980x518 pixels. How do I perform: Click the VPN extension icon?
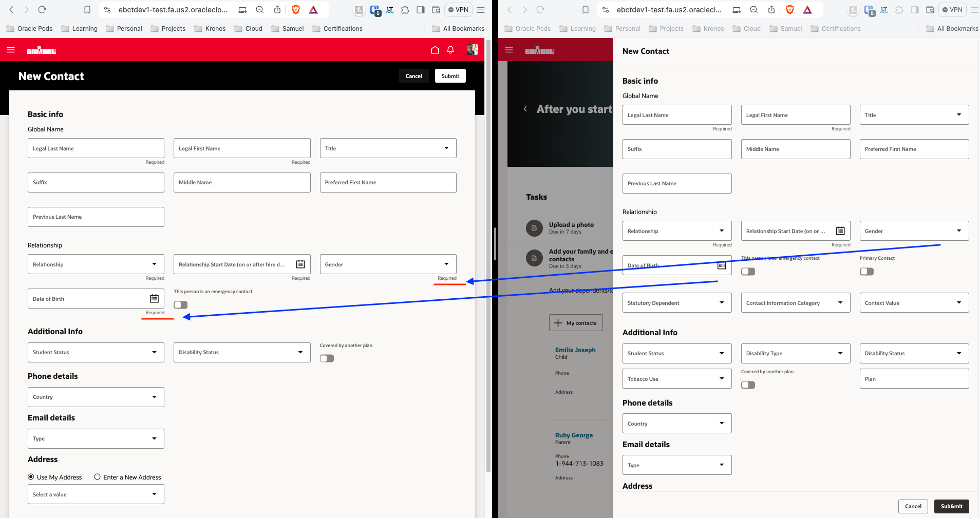click(x=458, y=9)
